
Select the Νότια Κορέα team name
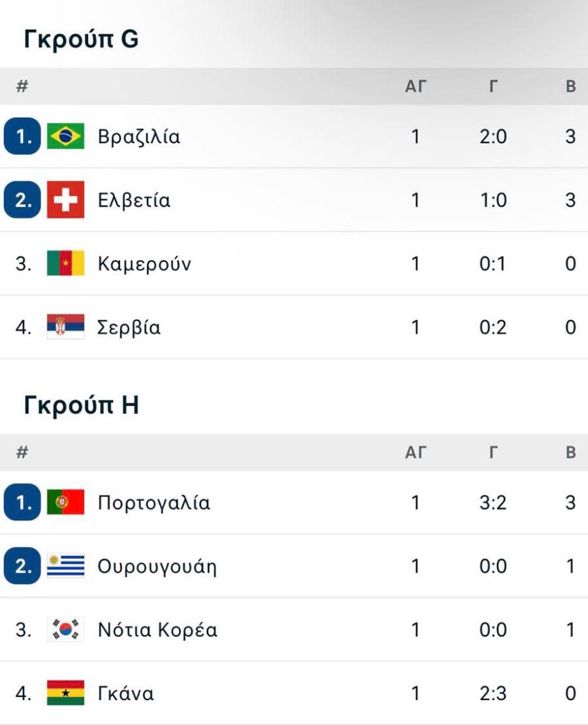157,630
